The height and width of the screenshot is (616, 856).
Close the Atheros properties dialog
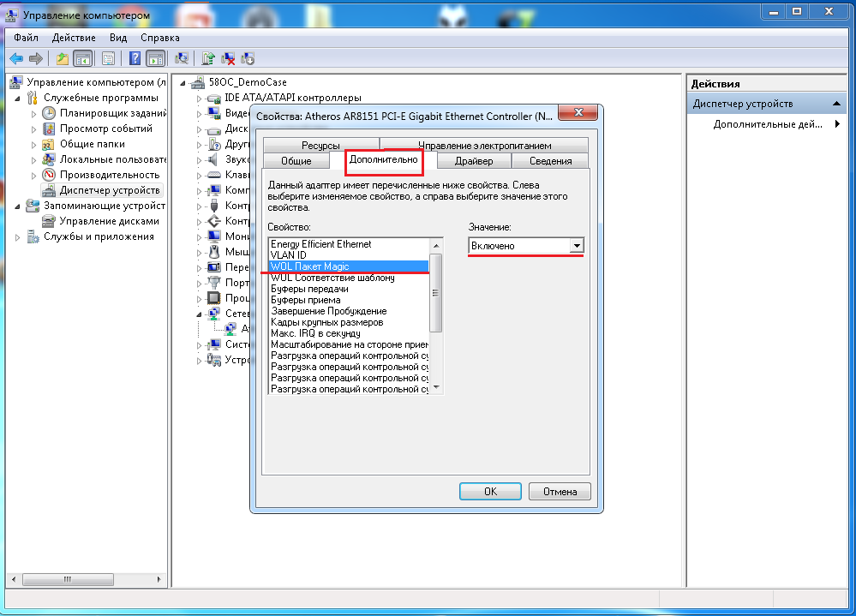pyautogui.click(x=578, y=112)
